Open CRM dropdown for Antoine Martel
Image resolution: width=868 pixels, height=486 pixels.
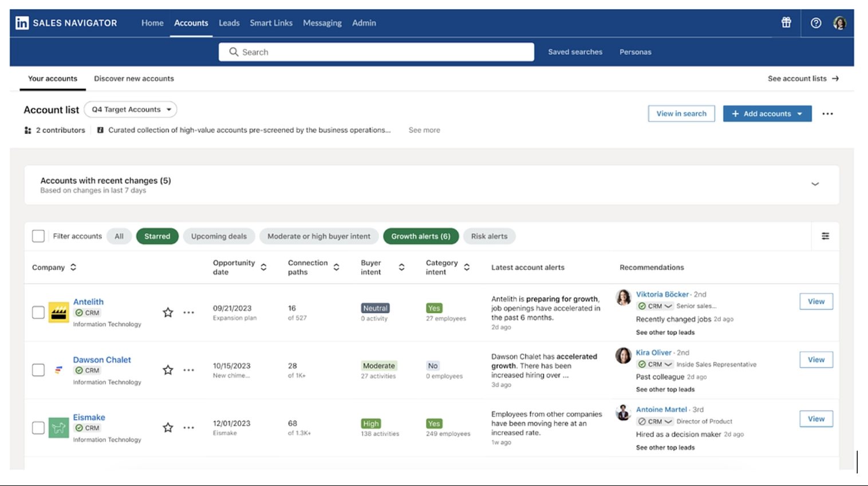(x=656, y=421)
